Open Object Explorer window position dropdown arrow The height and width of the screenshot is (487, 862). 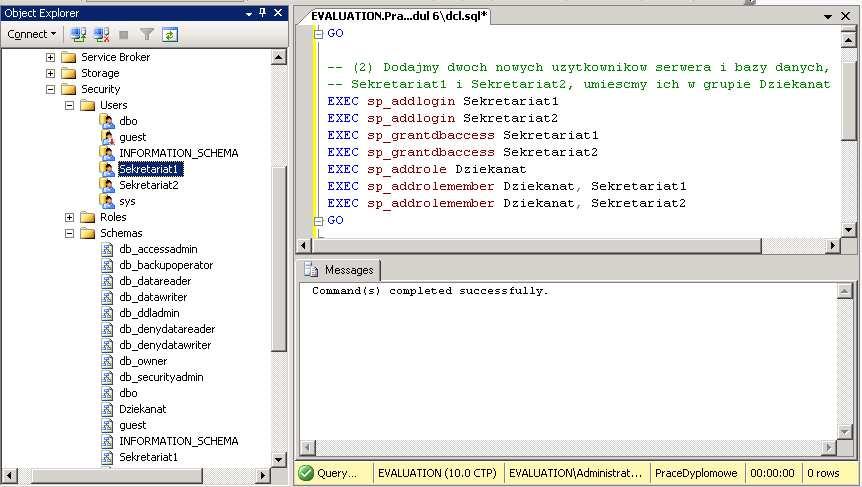[x=249, y=13]
